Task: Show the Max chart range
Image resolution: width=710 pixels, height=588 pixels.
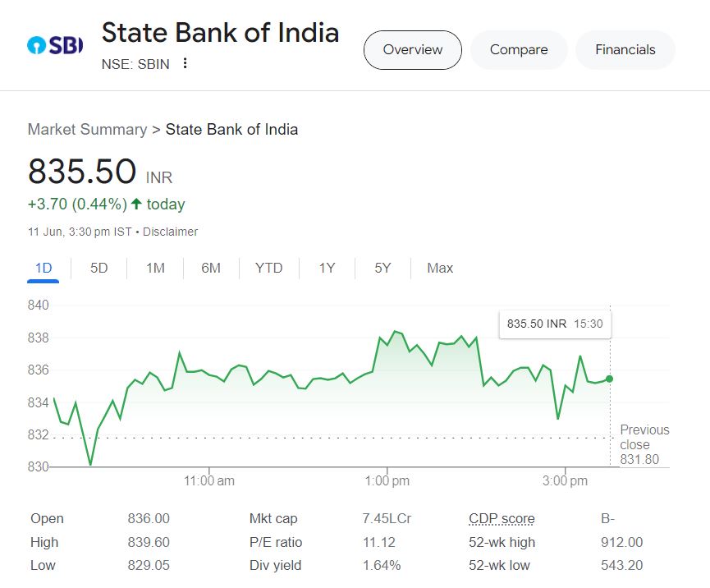Action: click(440, 268)
